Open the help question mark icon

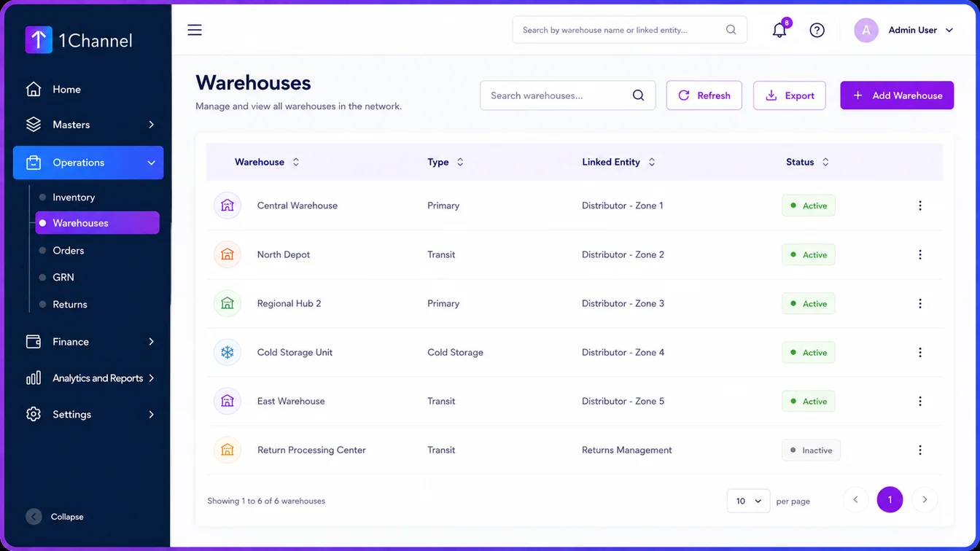point(817,30)
